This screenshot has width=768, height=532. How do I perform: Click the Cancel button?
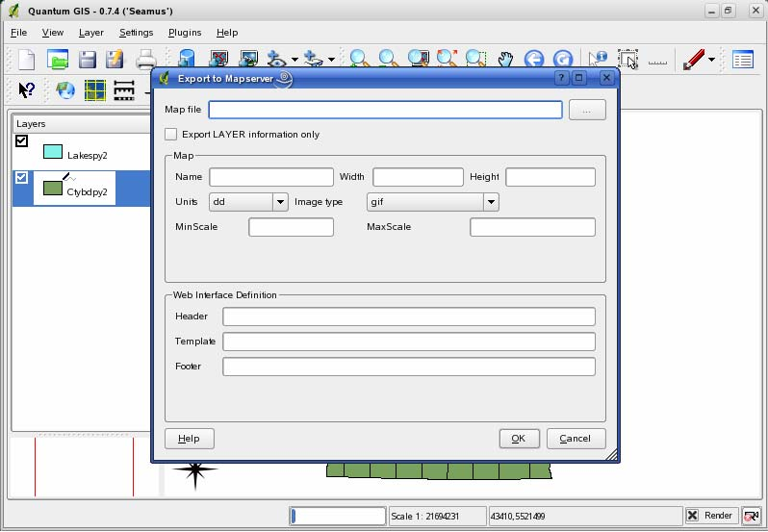[576, 439]
